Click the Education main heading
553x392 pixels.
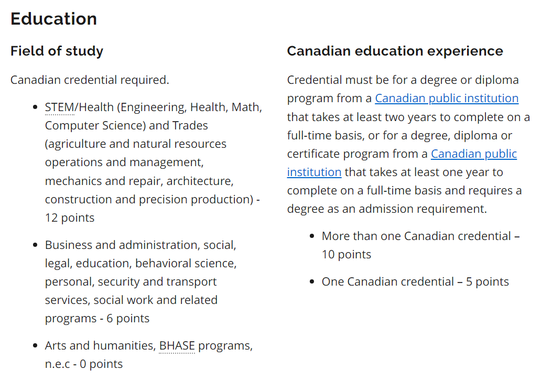click(x=53, y=19)
